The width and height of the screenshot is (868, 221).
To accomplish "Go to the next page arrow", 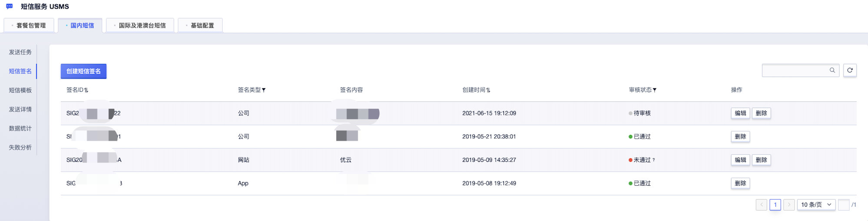I will coord(789,204).
